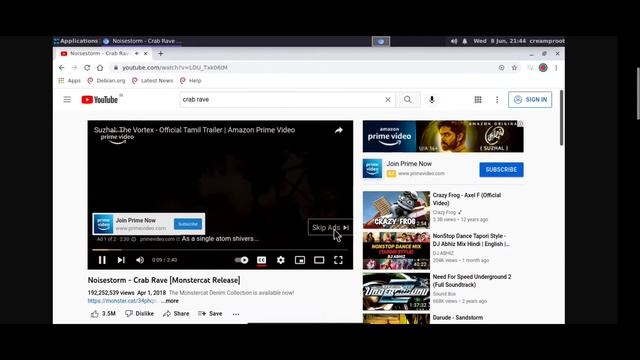
Task: Open the Latest News bookmark
Action: 153,81
